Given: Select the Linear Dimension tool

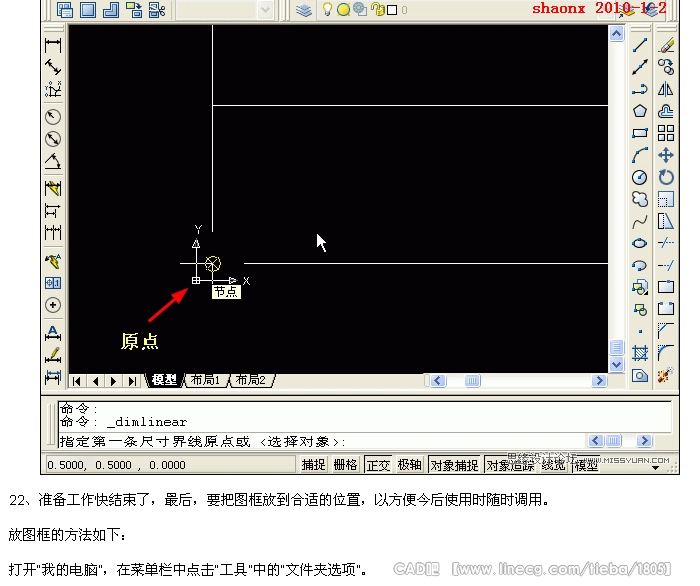Looking at the screenshot, I should tap(53, 45).
